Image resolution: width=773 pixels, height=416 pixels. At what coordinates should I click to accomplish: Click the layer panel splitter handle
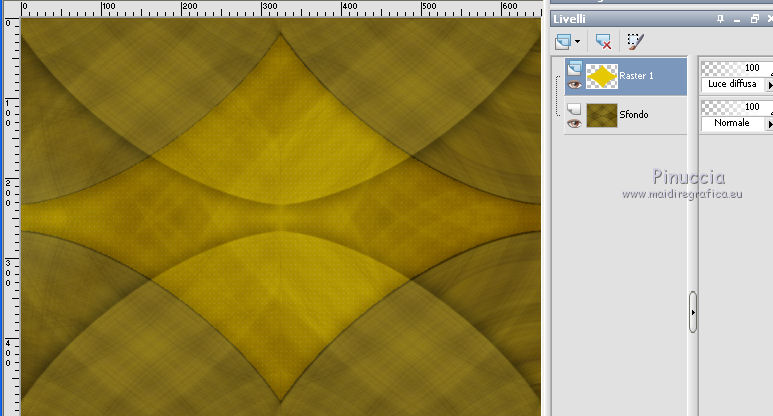[693, 312]
